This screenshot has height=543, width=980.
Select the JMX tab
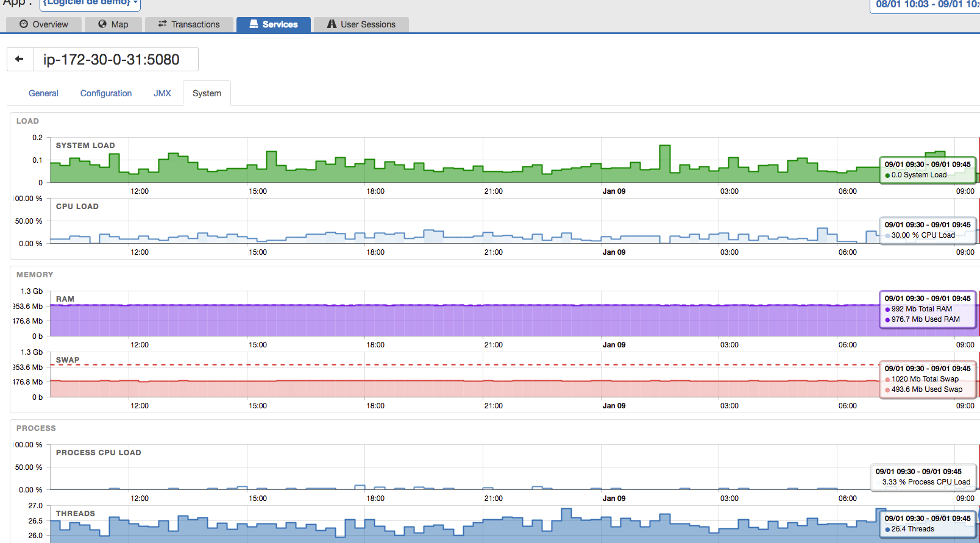[162, 93]
